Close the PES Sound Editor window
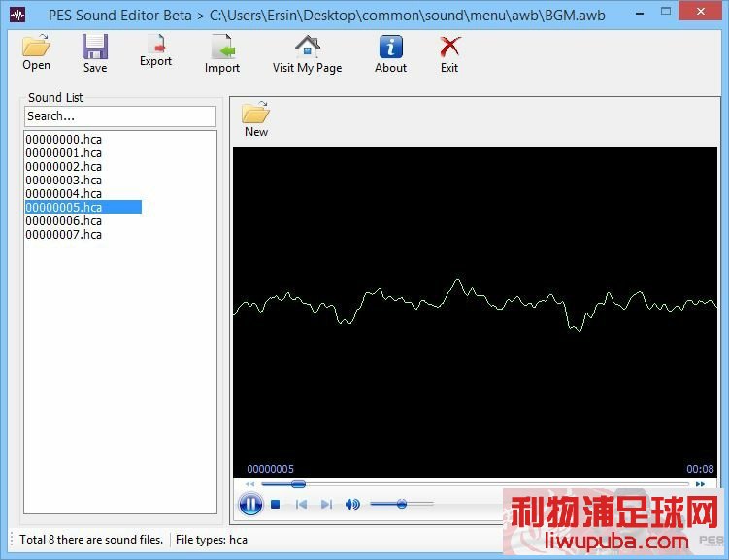729x560 pixels. 700,12
